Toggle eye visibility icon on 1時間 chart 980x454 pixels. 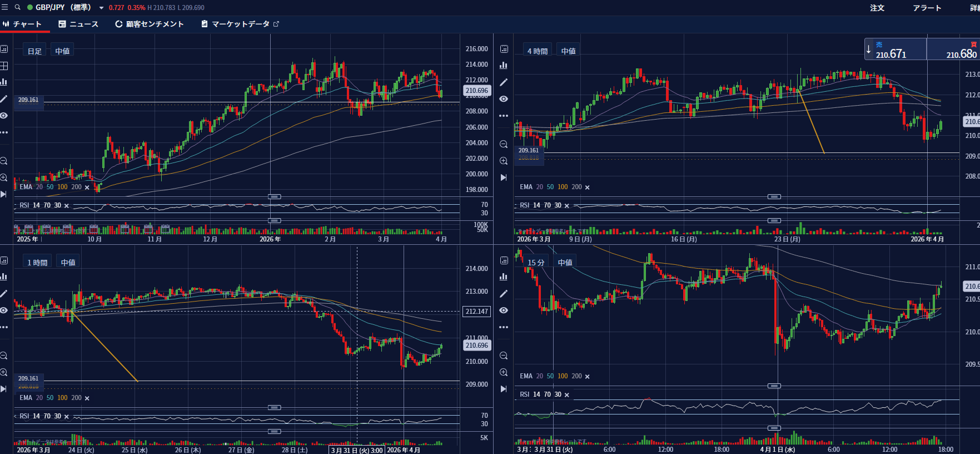[x=4, y=310]
